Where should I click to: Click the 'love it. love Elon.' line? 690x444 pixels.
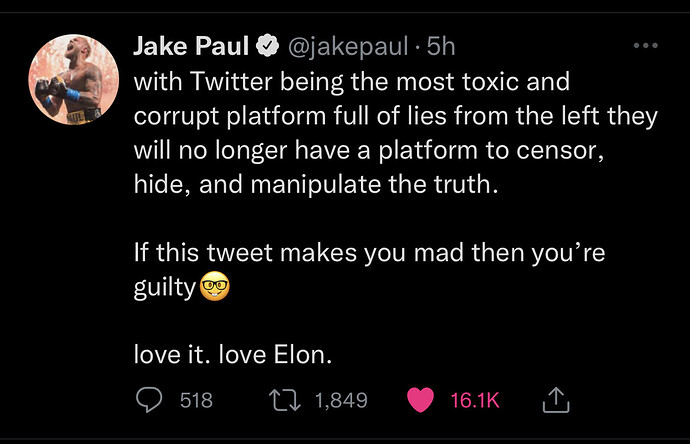[x=233, y=354]
